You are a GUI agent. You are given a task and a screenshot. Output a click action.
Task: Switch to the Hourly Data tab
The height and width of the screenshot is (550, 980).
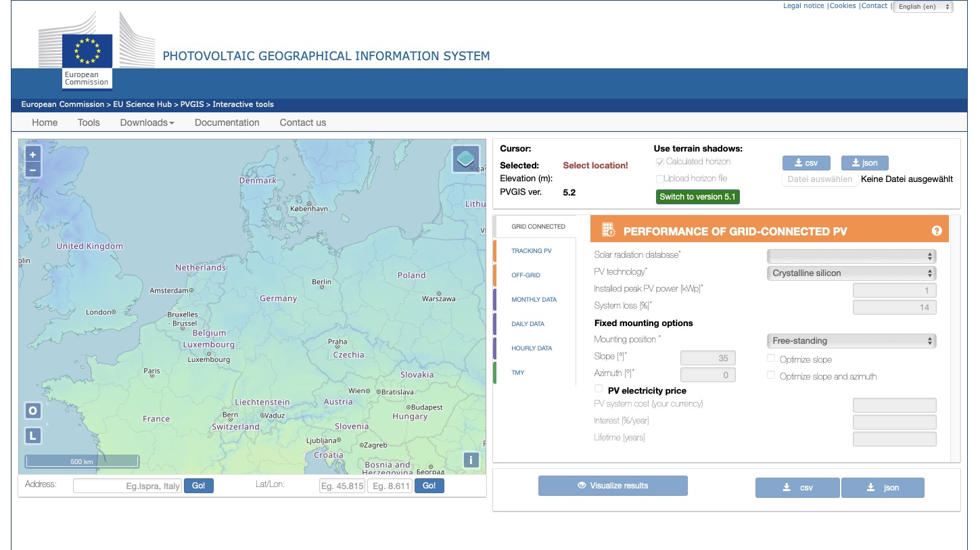[x=535, y=348]
